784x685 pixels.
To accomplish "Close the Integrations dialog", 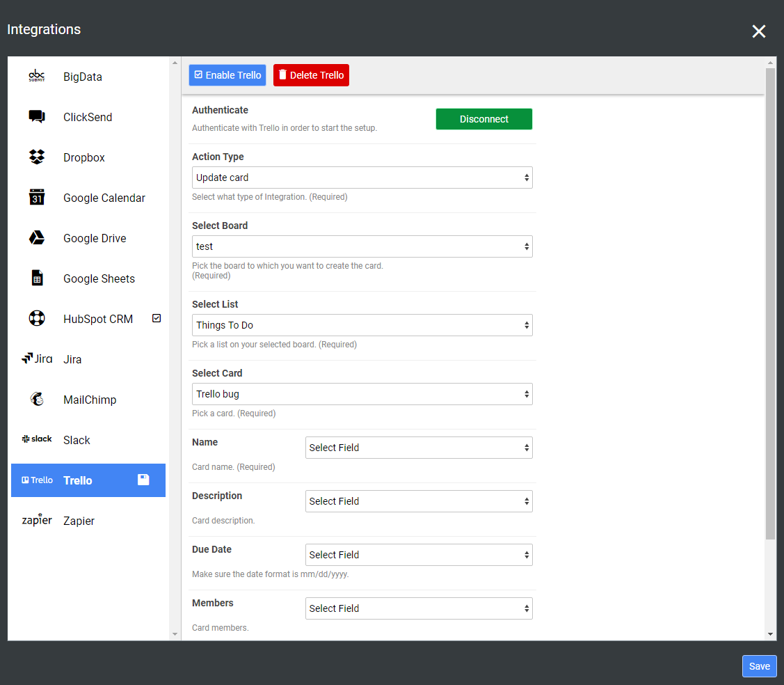I will tap(758, 31).
